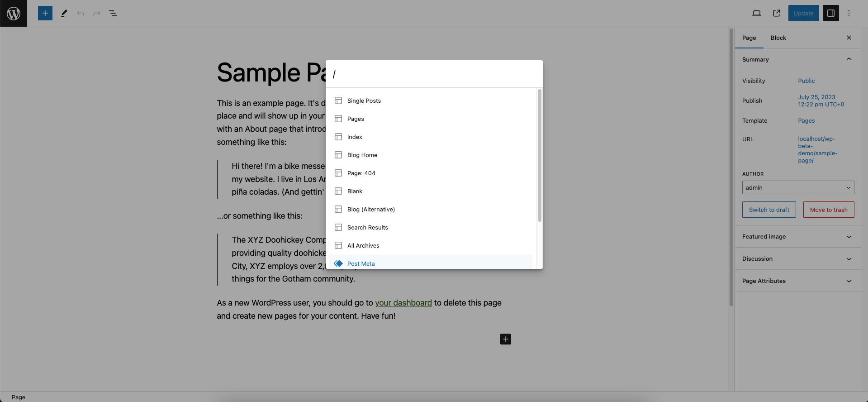The image size is (868, 402).
Task: Open Document Overview list view
Action: pos(113,13)
